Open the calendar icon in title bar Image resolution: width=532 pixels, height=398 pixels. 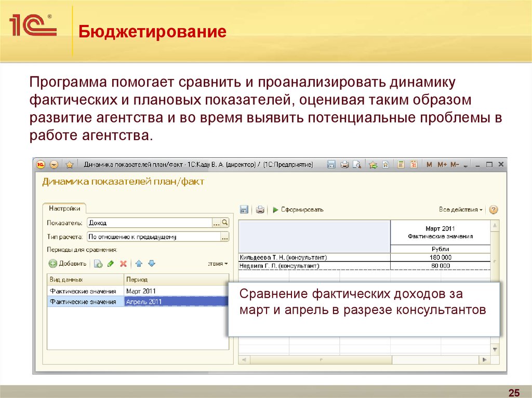414,165
